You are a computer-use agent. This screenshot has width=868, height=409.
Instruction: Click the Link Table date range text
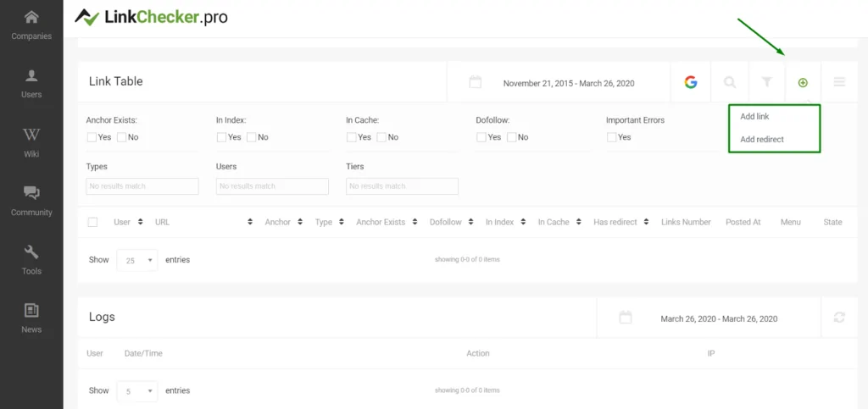[x=569, y=84]
